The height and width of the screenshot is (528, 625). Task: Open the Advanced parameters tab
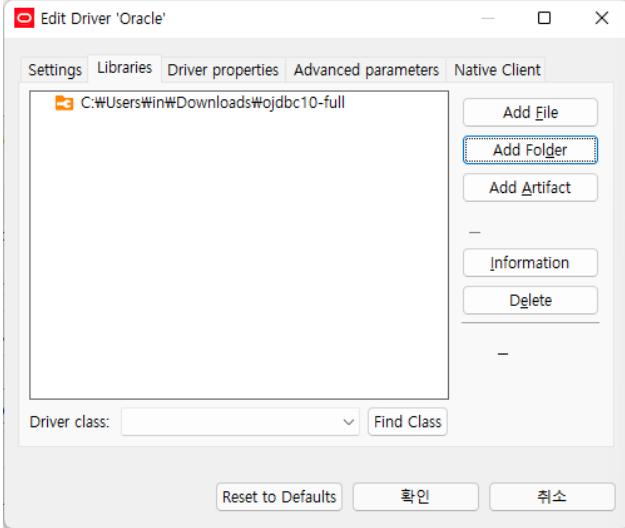coord(366,70)
